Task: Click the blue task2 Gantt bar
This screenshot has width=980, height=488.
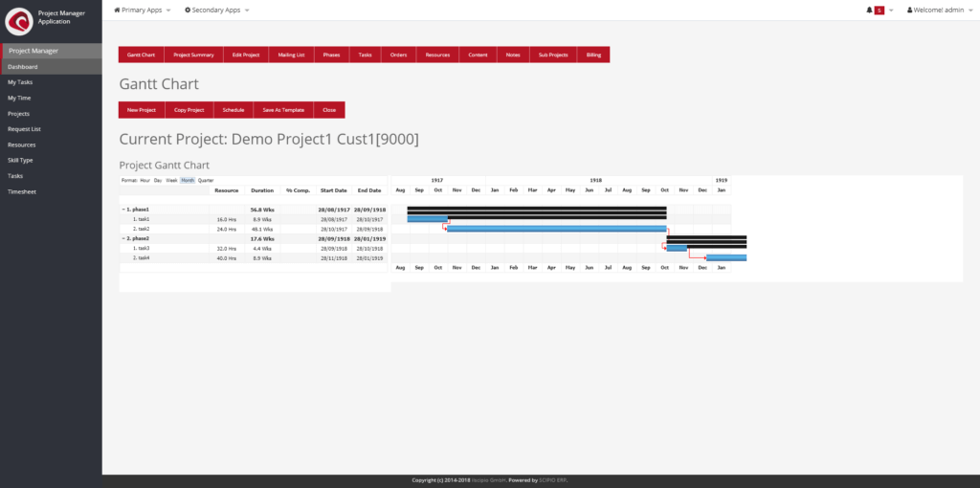Action: 555,229
